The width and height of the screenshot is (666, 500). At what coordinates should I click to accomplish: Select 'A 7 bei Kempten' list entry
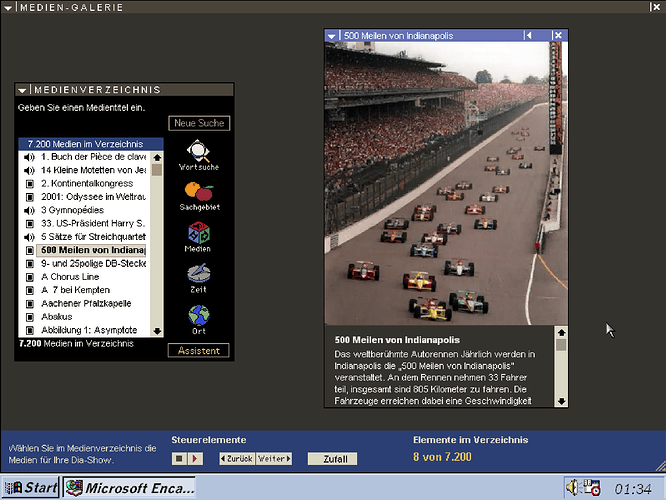coord(75,290)
